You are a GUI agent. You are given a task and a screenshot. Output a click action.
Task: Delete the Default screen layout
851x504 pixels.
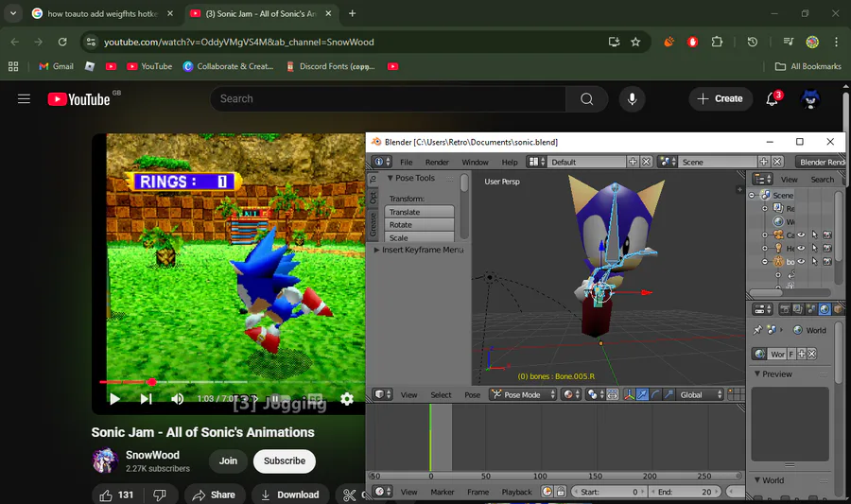pos(646,162)
